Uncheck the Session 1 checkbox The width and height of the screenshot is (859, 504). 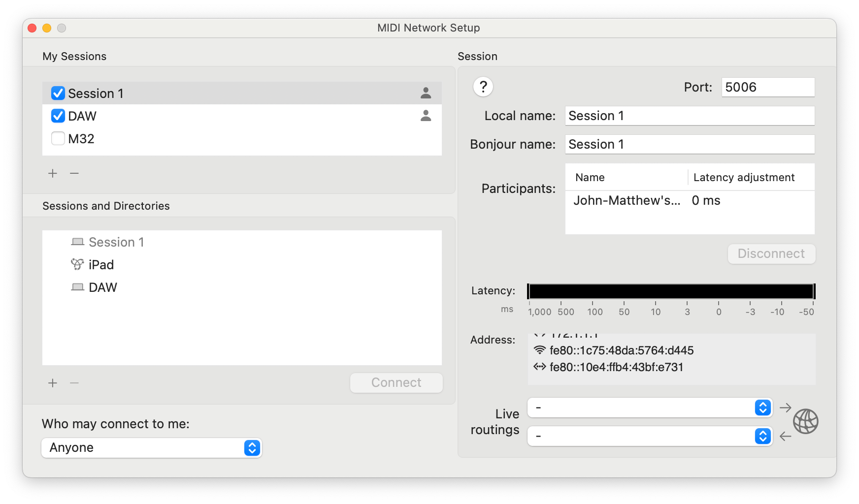pos(58,93)
